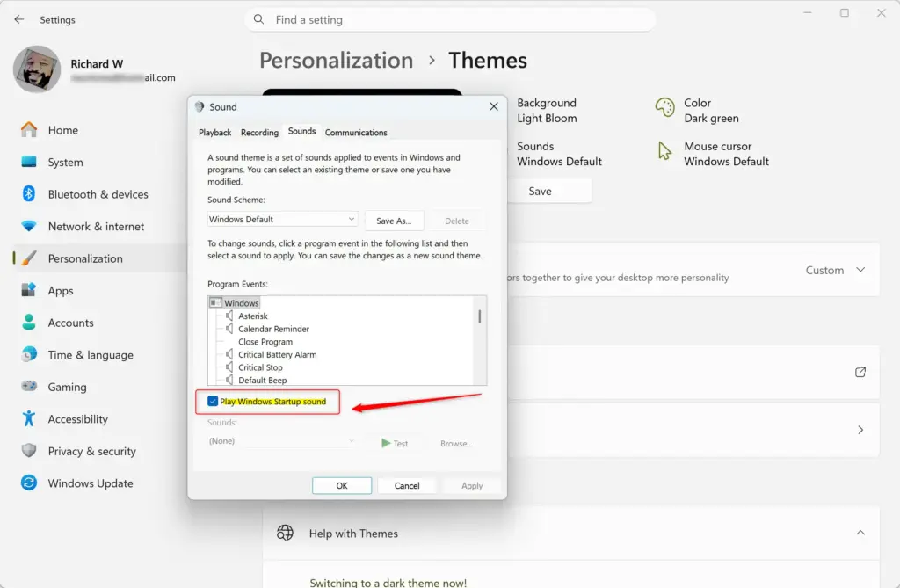Open Bluetooth & devices settings

(x=98, y=194)
